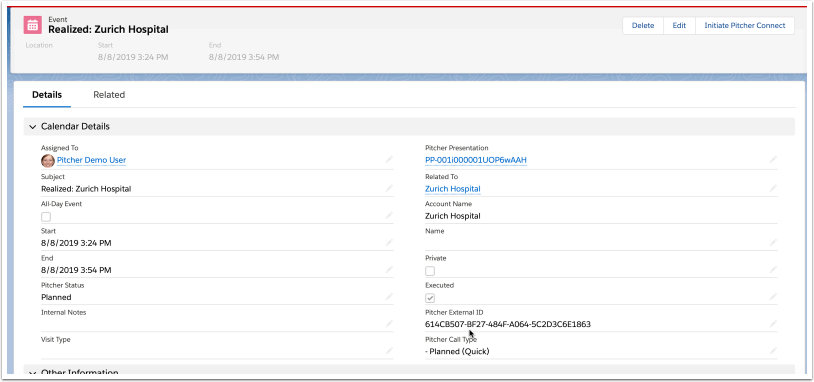Click the pink Event calendar icon

tap(32, 25)
